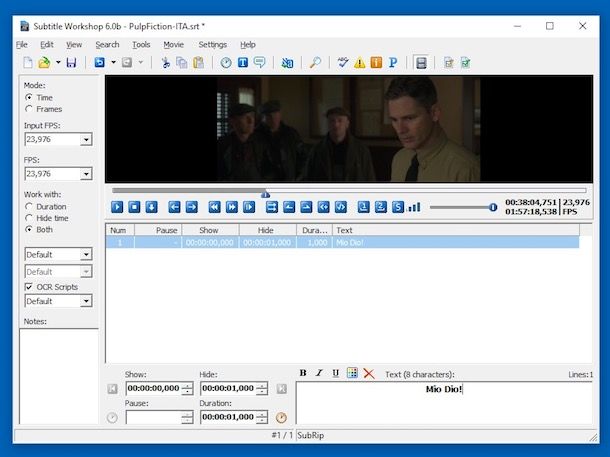Toggle the Video preview mode filmstrip icon
This screenshot has width=610, height=457.
pos(421,63)
